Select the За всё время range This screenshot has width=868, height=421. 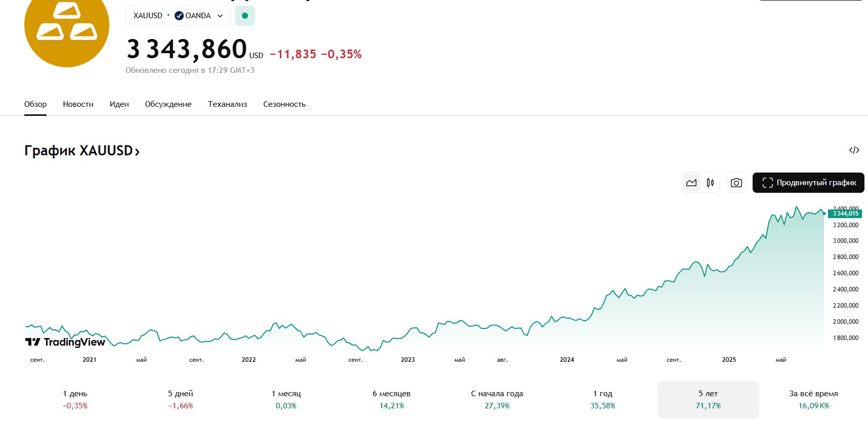[813, 399]
